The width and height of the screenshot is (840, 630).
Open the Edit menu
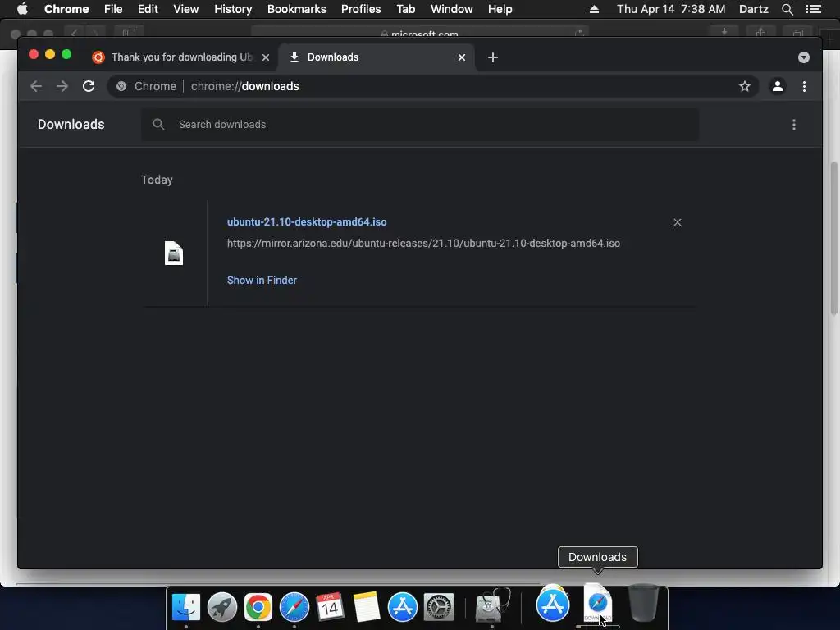[148, 9]
